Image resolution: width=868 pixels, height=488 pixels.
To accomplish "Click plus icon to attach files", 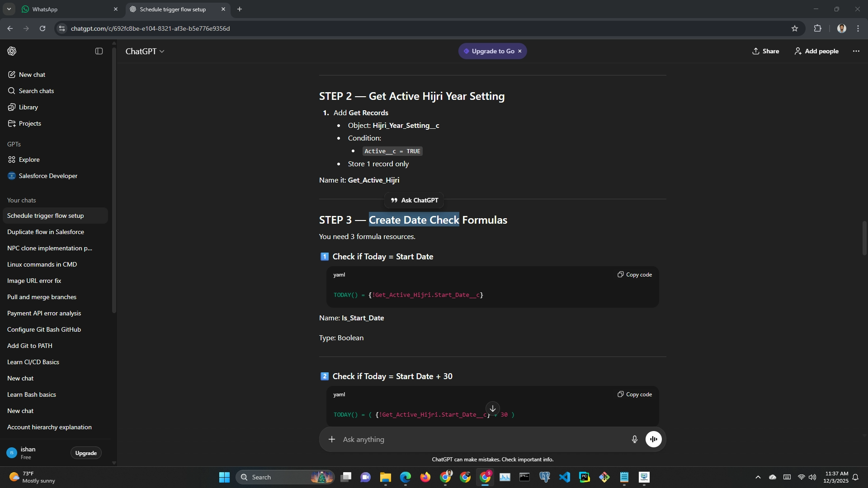I will click(332, 439).
